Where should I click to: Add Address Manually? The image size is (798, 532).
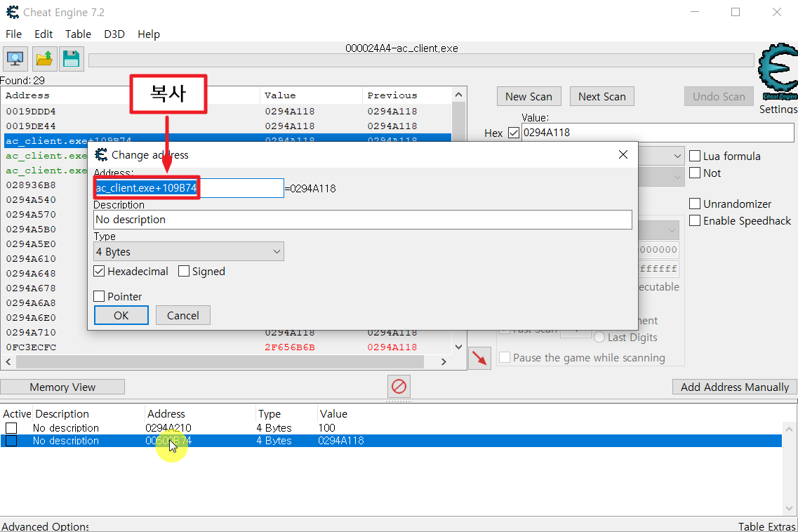coord(735,387)
